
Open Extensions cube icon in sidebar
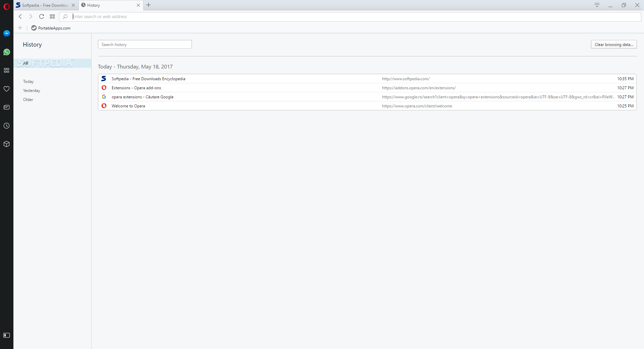click(x=6, y=144)
